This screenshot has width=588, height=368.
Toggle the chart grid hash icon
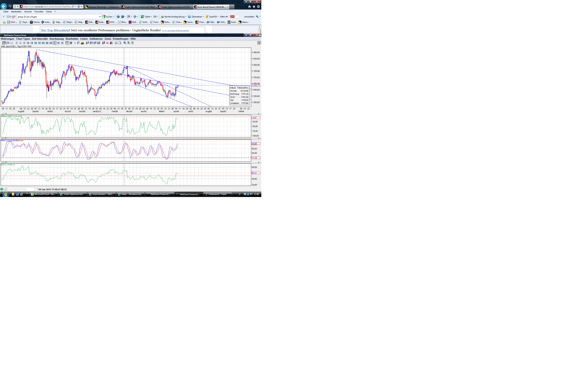(x=71, y=43)
